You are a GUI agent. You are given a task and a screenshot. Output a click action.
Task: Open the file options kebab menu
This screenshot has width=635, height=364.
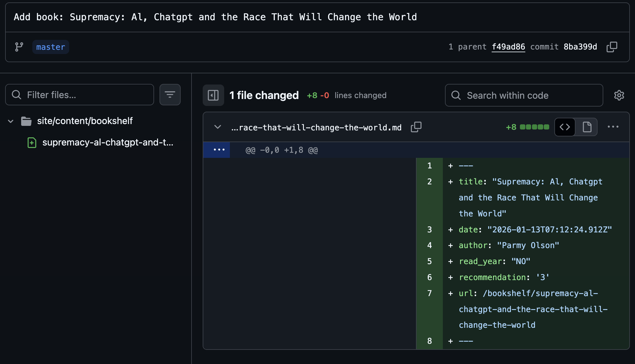[x=613, y=127]
